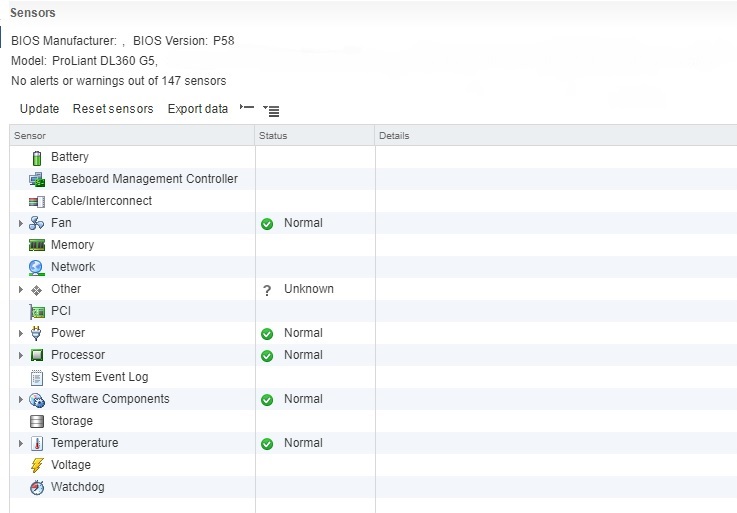Click the Battery sensor icon
This screenshot has width=737, height=513.
tap(37, 158)
